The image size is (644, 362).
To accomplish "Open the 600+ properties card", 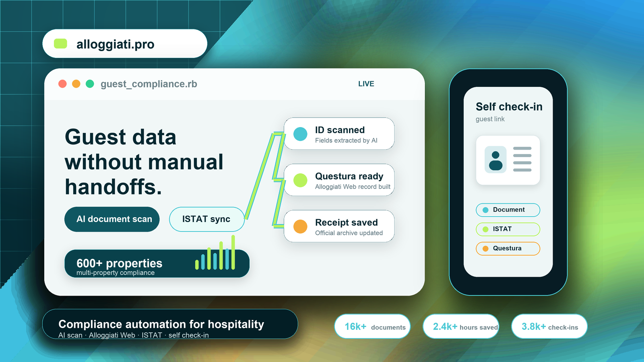I will click(157, 263).
